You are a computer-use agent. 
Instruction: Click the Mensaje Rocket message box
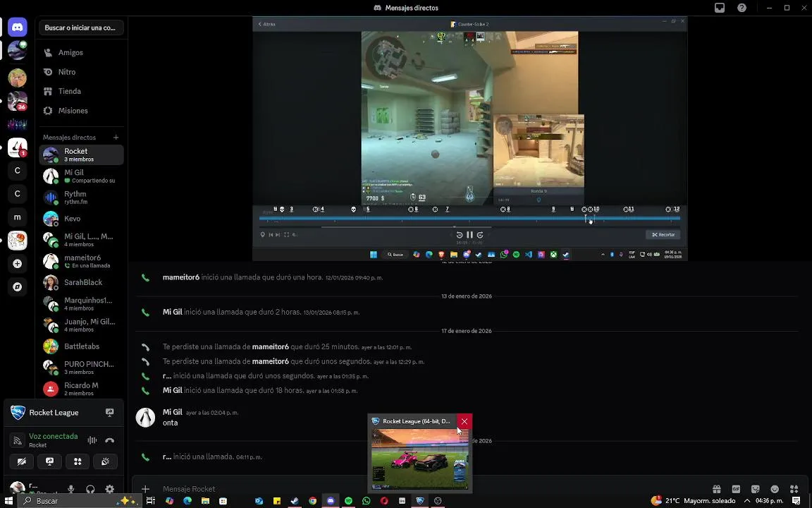tap(432, 489)
